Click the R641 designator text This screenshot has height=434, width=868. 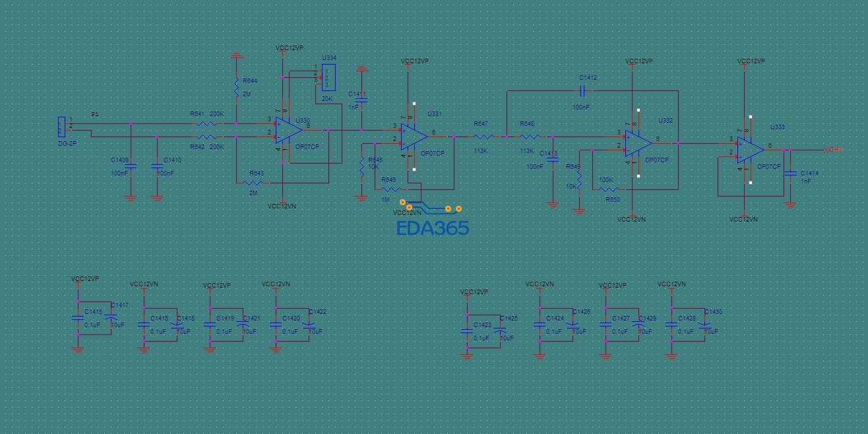pyautogui.click(x=197, y=114)
